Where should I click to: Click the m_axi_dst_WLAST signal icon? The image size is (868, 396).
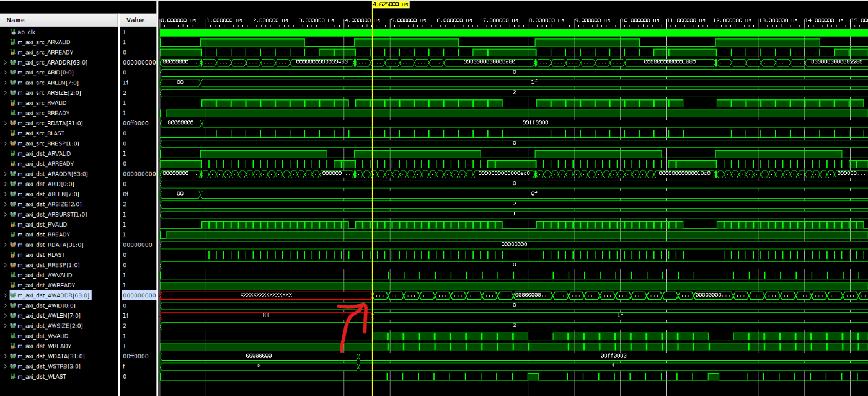[13, 377]
